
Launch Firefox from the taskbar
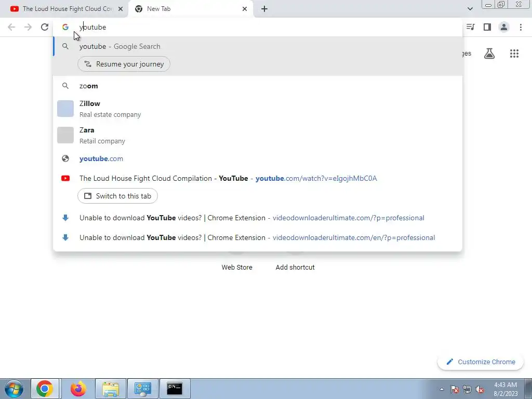[x=78, y=389]
